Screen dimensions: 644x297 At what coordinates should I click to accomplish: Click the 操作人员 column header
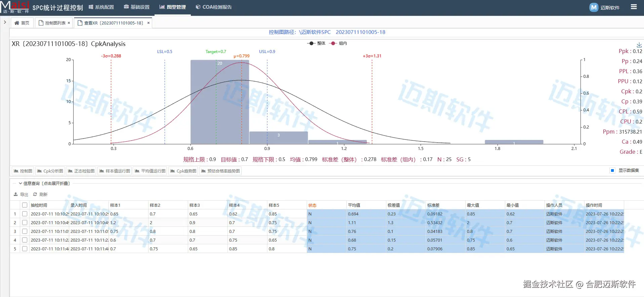[564, 205]
